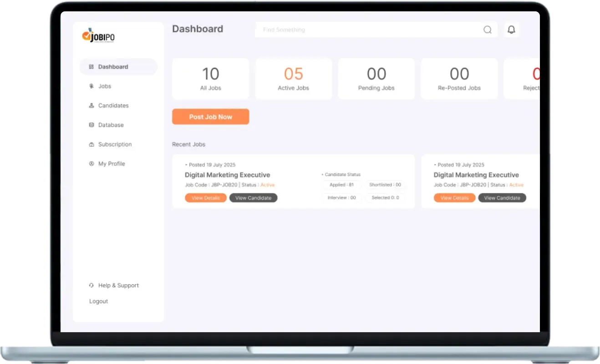Click the JOBIPO logo

[x=99, y=36]
